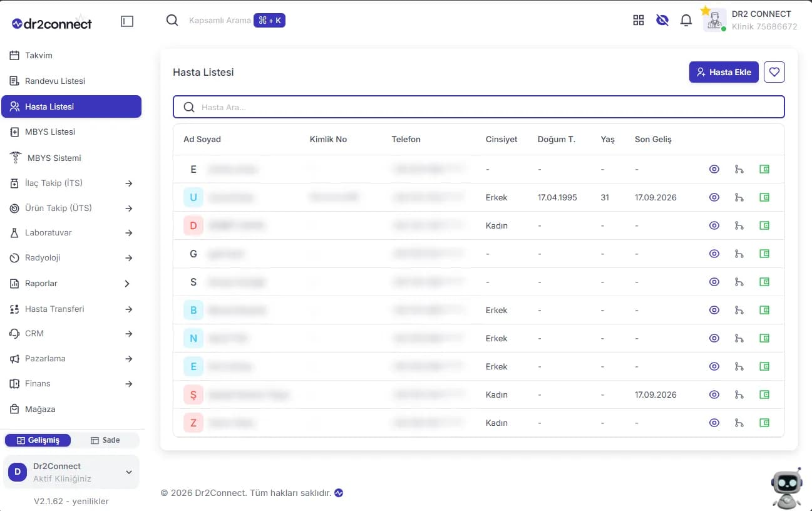Open green wallet icon in last row
Image resolution: width=812 pixels, height=511 pixels.
(x=764, y=423)
